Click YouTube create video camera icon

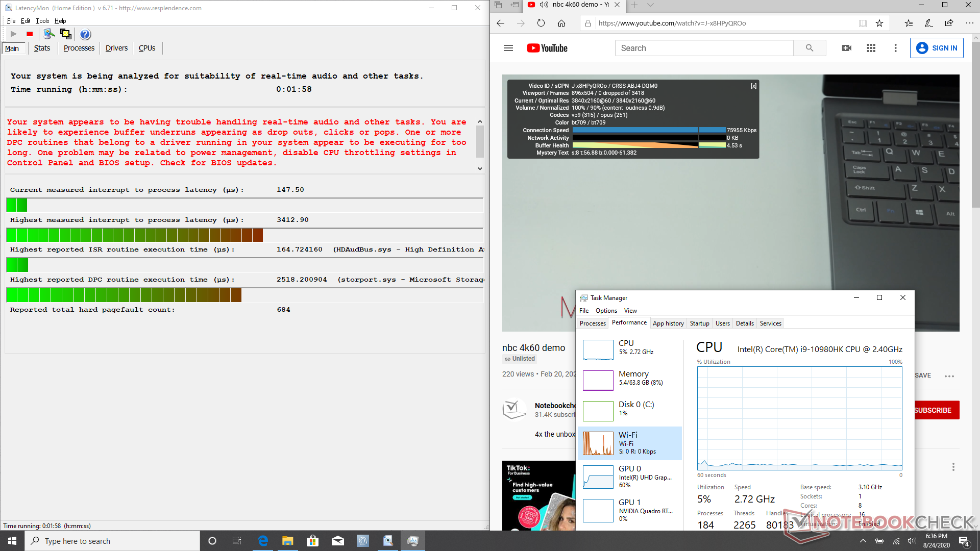pos(846,48)
